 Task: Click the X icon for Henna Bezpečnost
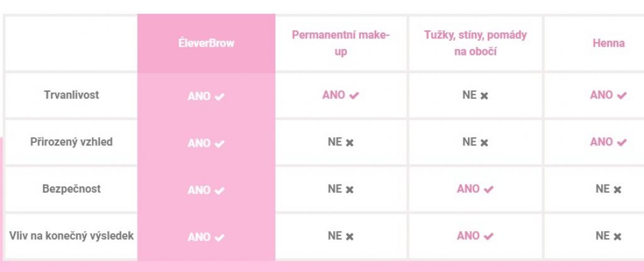[618, 190]
